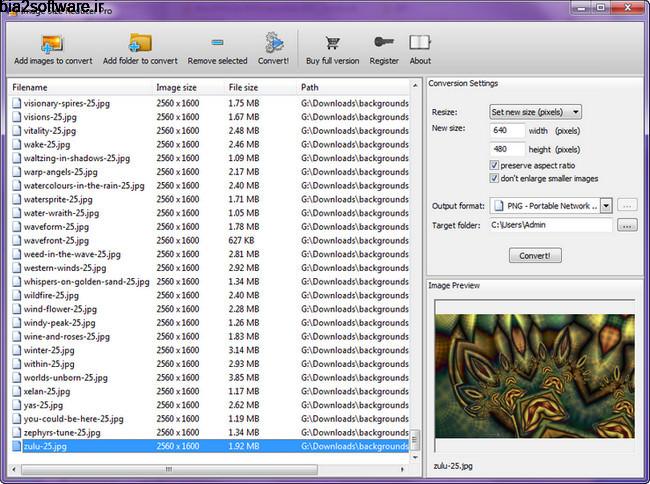Click the Convert! gear icon in the toolbar

pyautogui.click(x=274, y=43)
